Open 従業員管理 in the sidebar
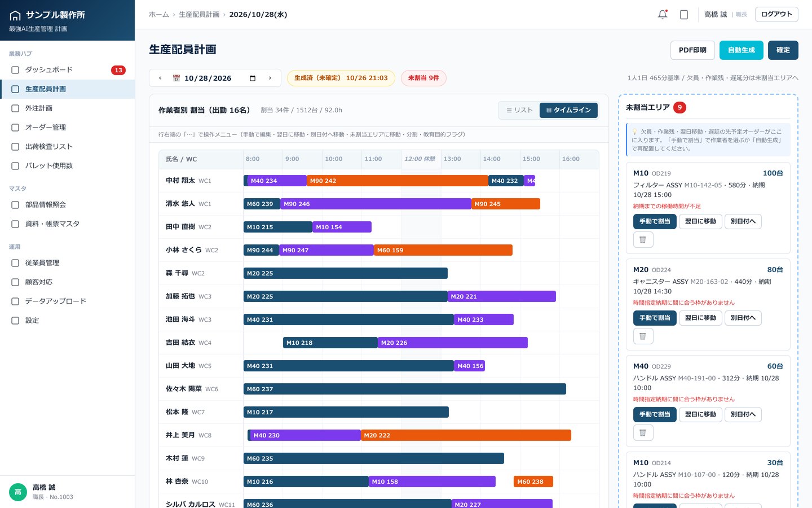This screenshot has width=812, height=508. (x=68, y=263)
